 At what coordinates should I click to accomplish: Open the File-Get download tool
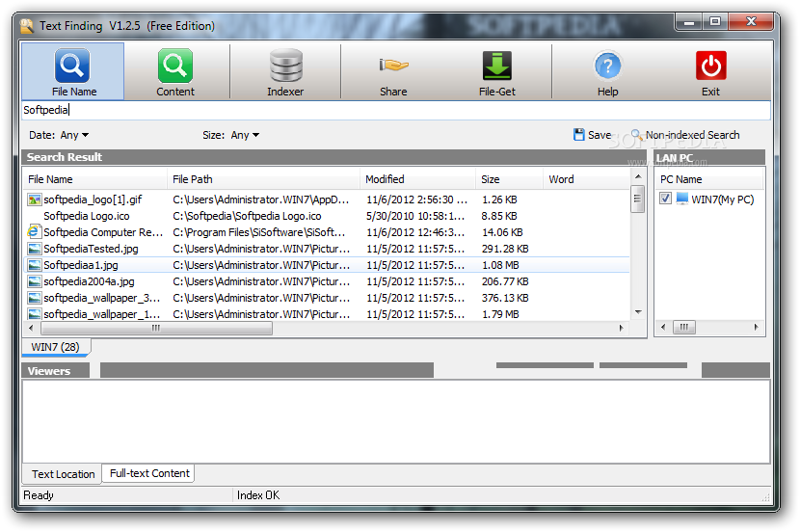pos(497,66)
